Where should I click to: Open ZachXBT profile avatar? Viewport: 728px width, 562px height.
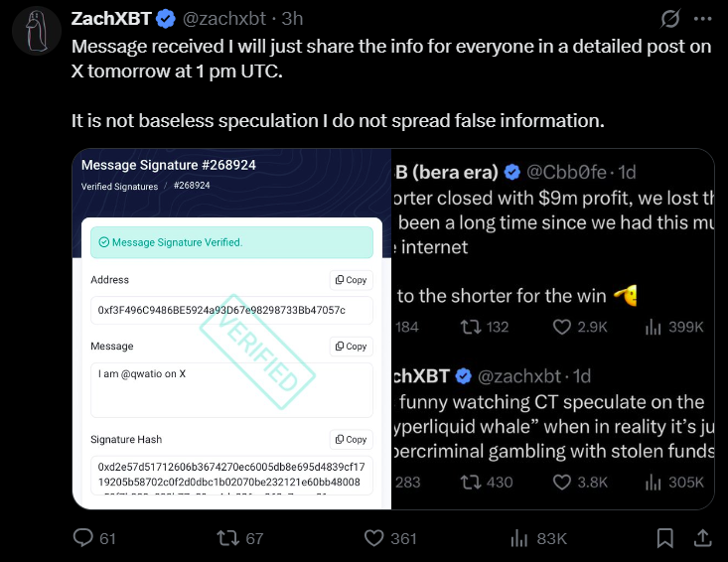tap(33, 30)
